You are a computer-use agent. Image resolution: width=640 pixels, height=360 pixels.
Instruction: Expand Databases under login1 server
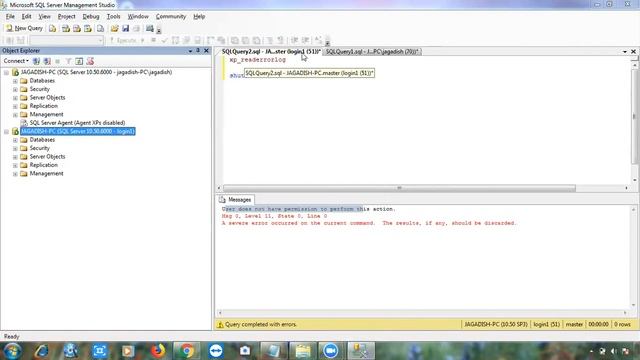15,140
